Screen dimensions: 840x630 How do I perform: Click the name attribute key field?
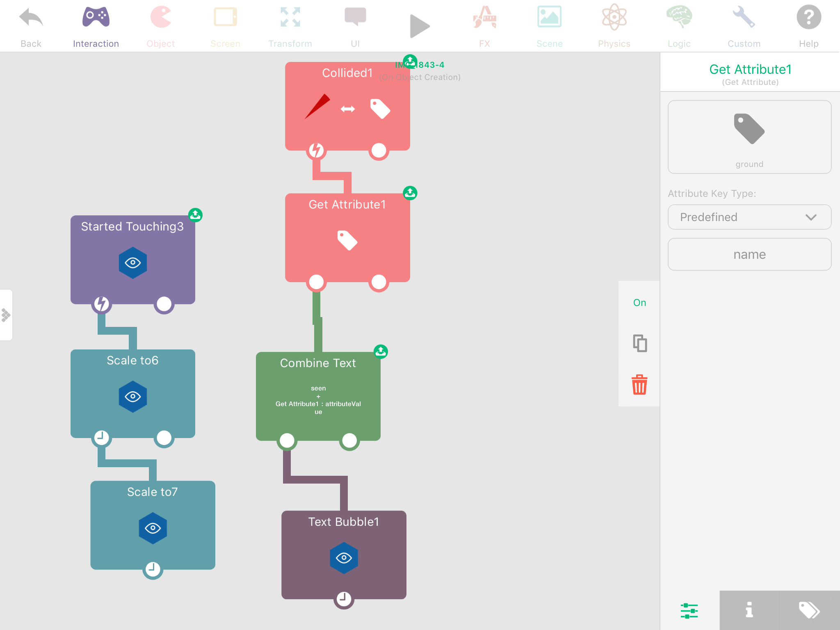coord(749,254)
